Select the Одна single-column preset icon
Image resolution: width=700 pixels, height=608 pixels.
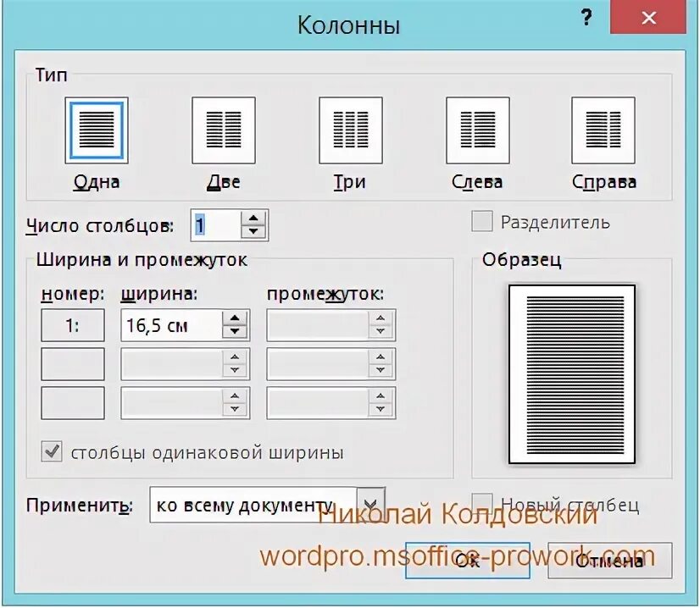tap(97, 130)
